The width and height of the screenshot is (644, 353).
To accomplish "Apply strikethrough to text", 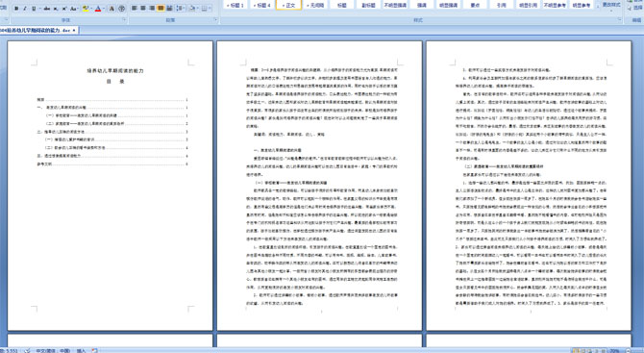I will point(47,9).
